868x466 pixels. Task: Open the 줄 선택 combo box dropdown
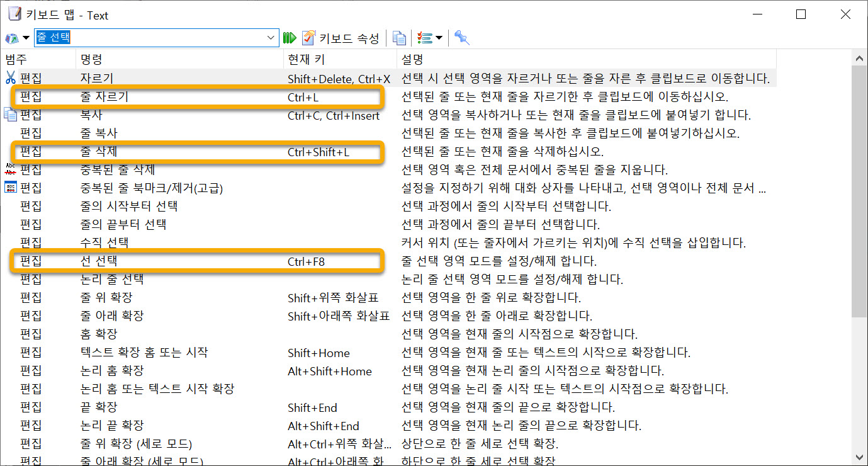pos(272,38)
